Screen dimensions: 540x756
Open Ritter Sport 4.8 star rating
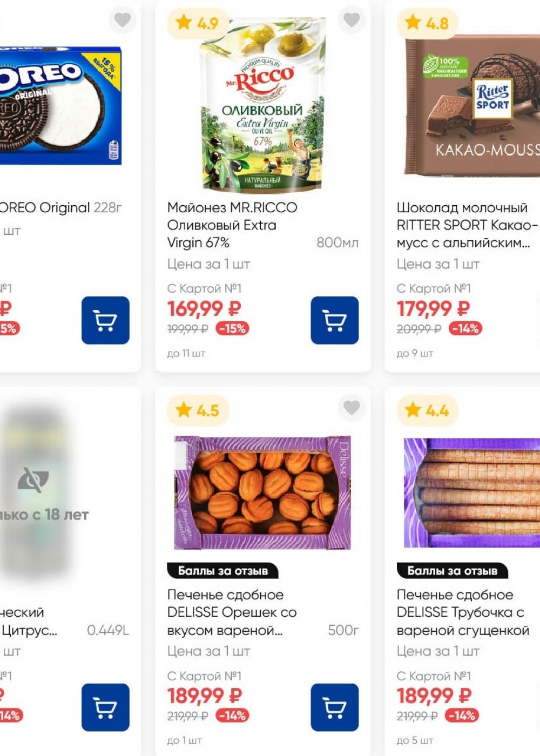click(x=427, y=23)
